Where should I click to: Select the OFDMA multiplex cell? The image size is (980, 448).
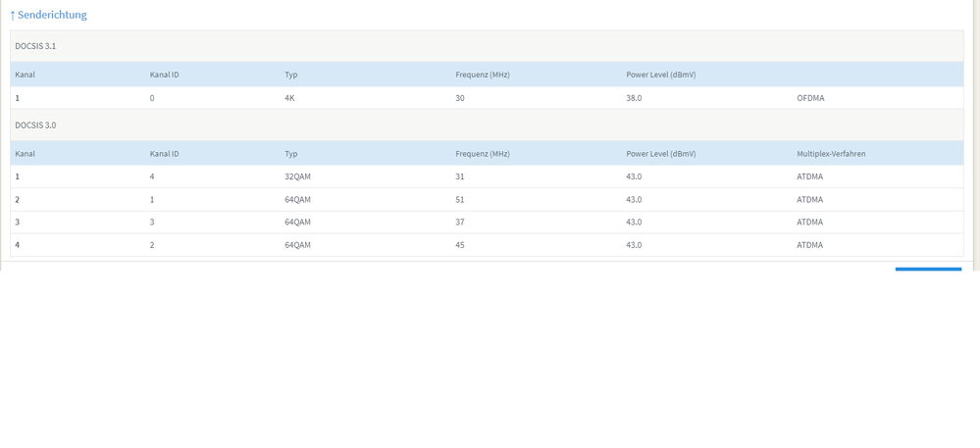[810, 98]
